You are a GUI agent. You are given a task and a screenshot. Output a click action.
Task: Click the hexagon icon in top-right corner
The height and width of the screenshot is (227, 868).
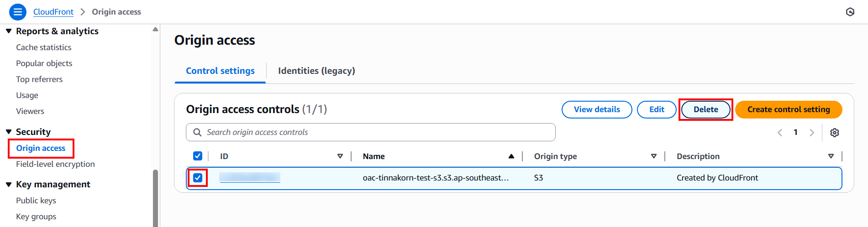(850, 12)
